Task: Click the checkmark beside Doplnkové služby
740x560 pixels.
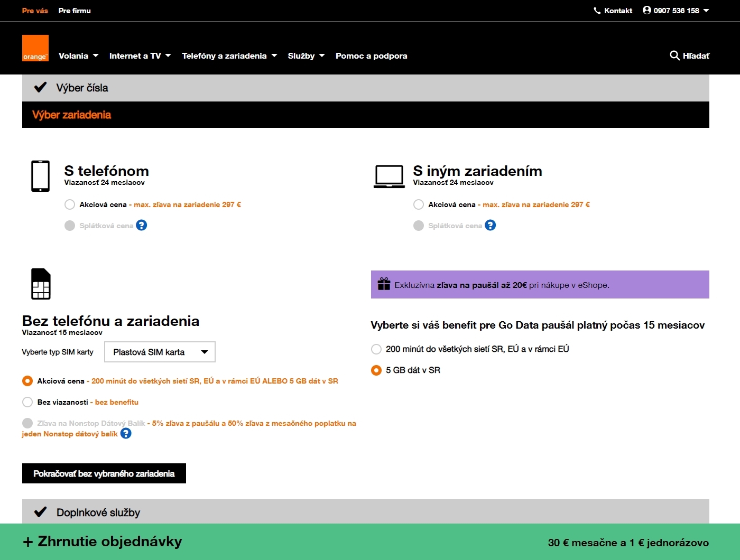Action: (40, 512)
